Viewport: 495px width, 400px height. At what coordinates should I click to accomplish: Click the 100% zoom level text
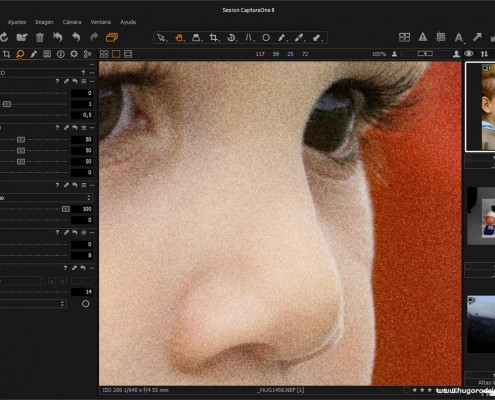pos(379,54)
